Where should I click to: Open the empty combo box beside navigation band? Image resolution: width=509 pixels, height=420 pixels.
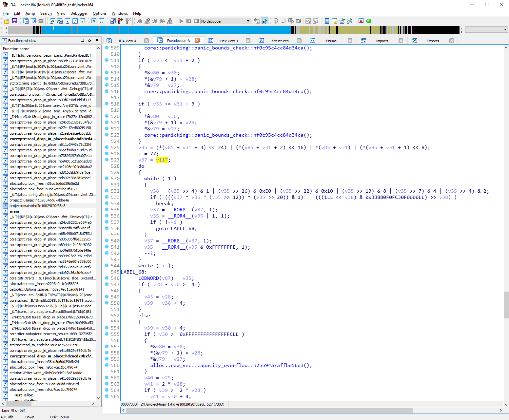click(486, 29)
